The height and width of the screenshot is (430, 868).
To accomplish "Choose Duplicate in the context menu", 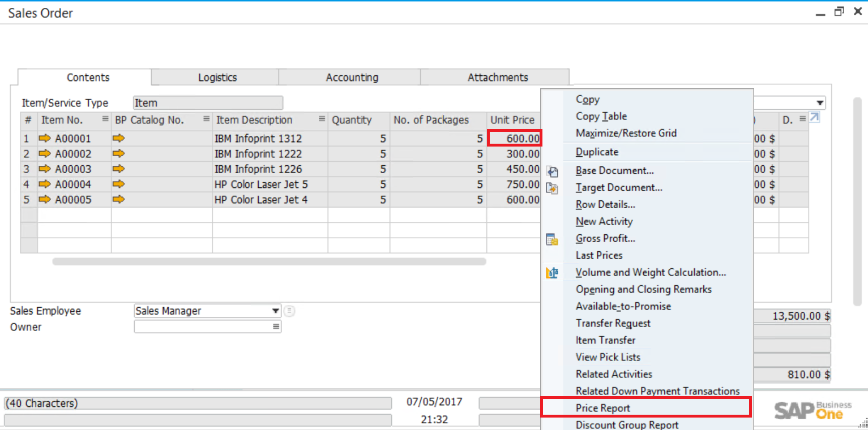I will click(597, 152).
